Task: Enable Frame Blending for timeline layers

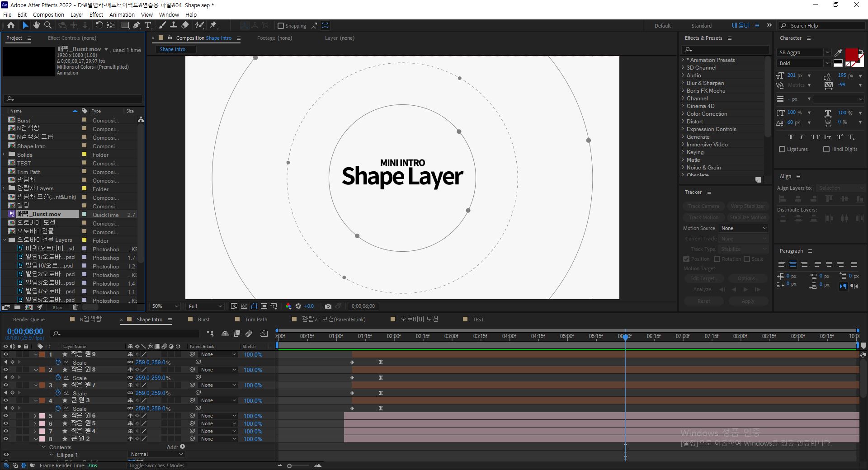Action: [236, 334]
